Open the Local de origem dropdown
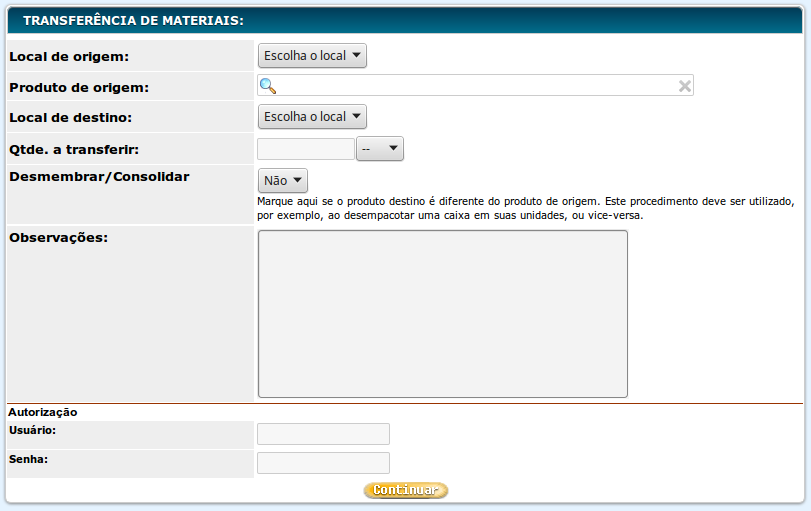The width and height of the screenshot is (811, 511). [312, 56]
